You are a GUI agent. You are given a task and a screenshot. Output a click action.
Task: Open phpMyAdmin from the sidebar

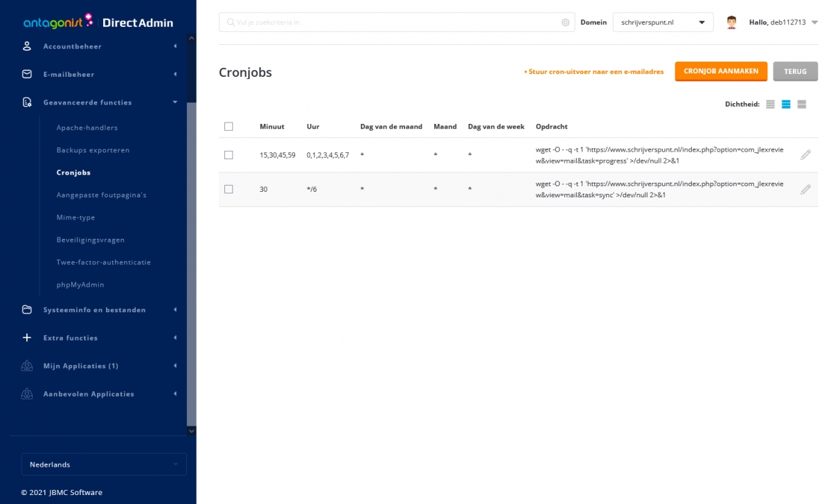tap(80, 285)
